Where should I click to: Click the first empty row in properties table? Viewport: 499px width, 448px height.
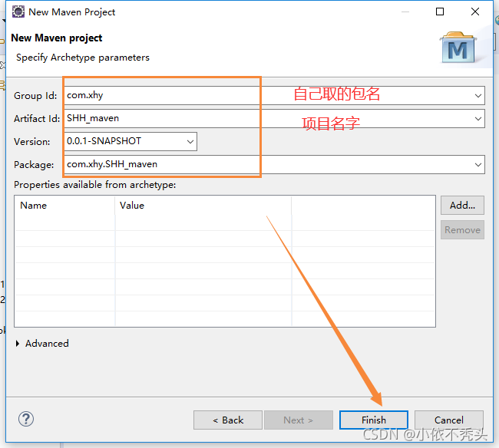(225, 222)
